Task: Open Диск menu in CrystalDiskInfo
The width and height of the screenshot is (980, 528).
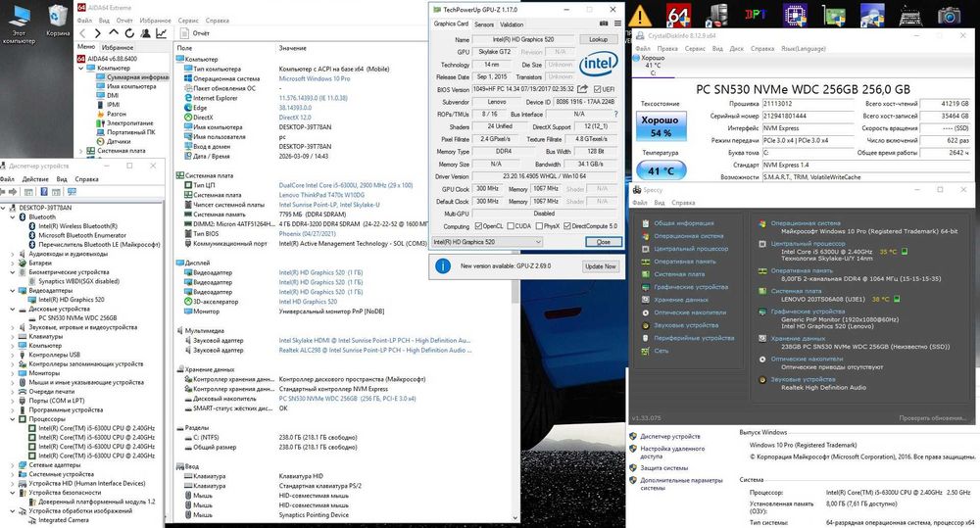Action: tap(737, 49)
